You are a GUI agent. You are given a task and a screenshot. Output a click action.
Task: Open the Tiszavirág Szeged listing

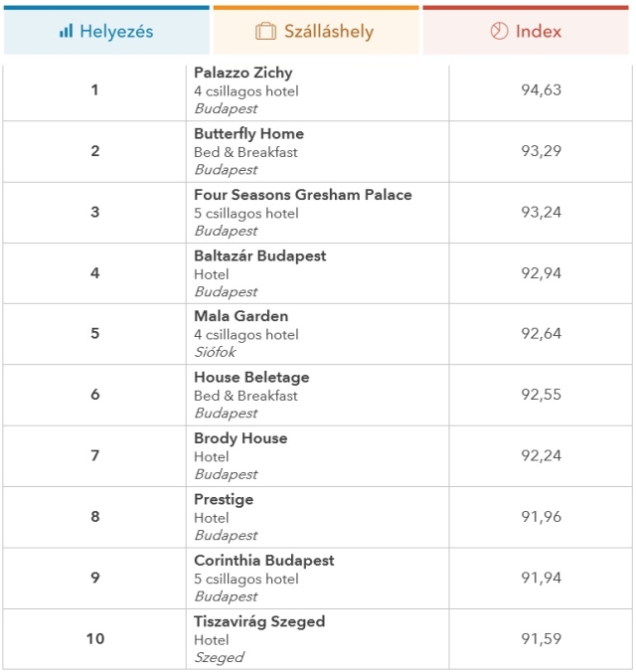(259, 621)
